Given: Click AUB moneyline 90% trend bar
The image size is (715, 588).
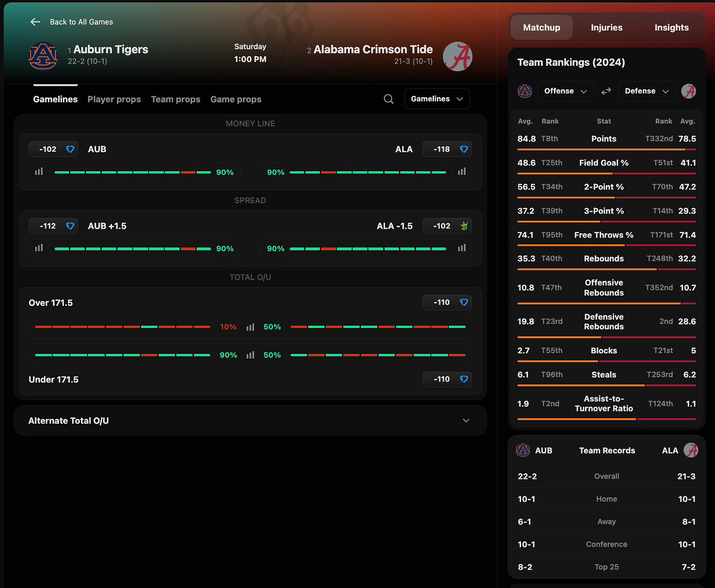Looking at the screenshot, I should click(133, 172).
